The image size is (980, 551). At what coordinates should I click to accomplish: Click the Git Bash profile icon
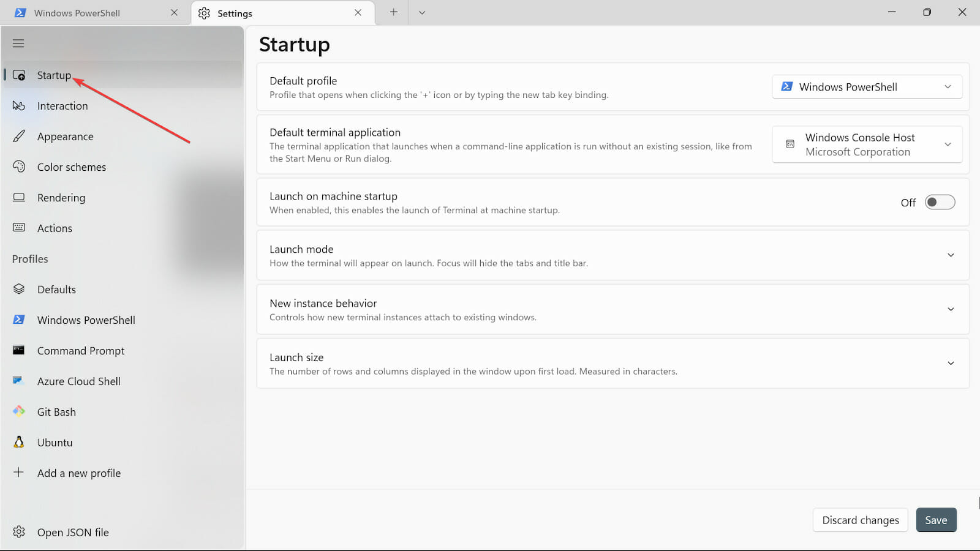tap(19, 411)
